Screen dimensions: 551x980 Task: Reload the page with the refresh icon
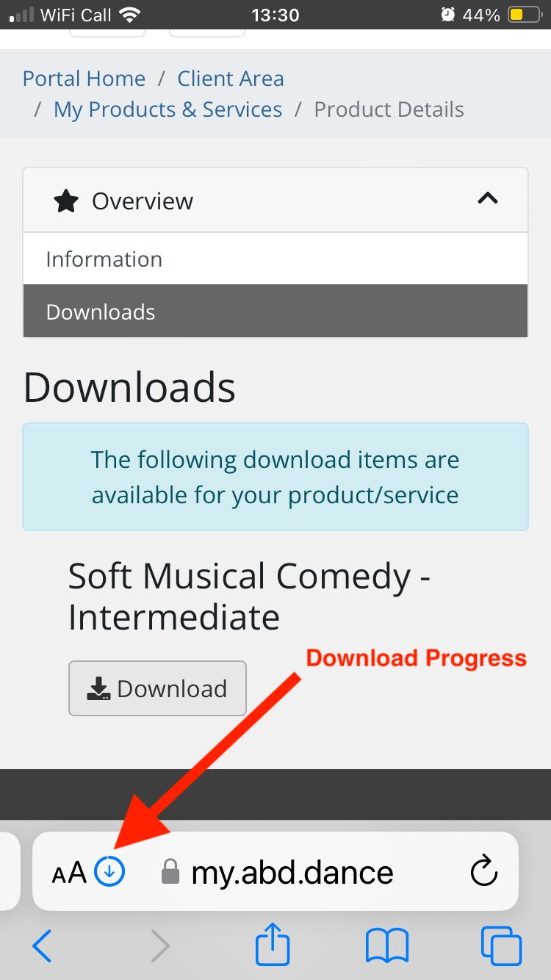coord(484,872)
